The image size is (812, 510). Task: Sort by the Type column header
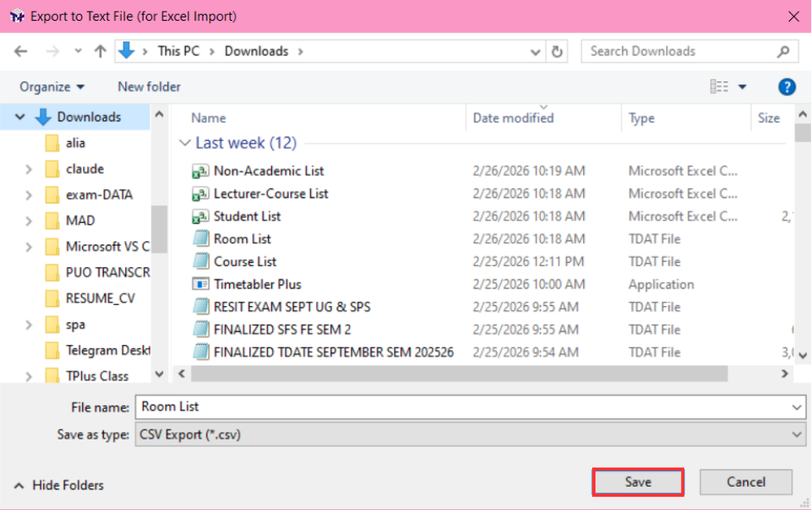coord(642,118)
